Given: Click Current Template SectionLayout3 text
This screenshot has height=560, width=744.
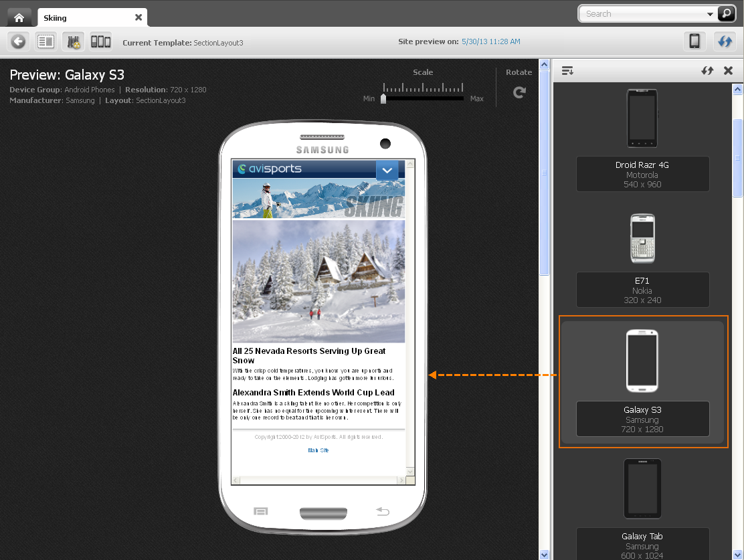Looking at the screenshot, I should 183,43.
